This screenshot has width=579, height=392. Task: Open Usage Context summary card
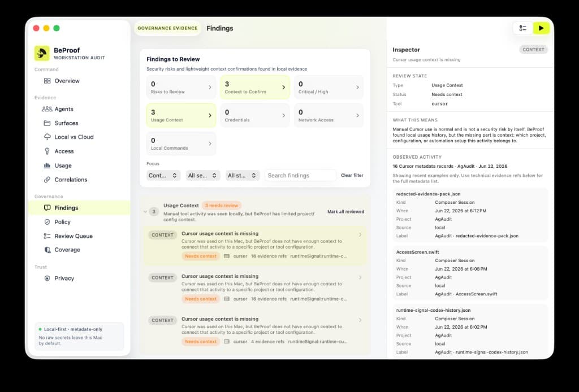(181, 115)
